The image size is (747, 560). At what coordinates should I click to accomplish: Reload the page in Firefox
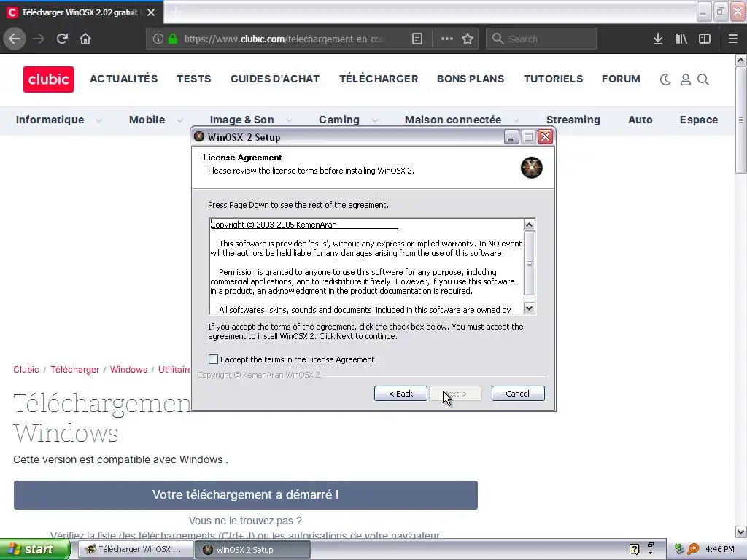pyautogui.click(x=62, y=39)
